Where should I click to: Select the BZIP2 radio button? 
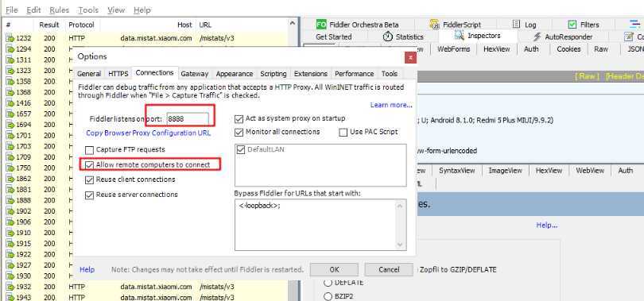click(328, 296)
